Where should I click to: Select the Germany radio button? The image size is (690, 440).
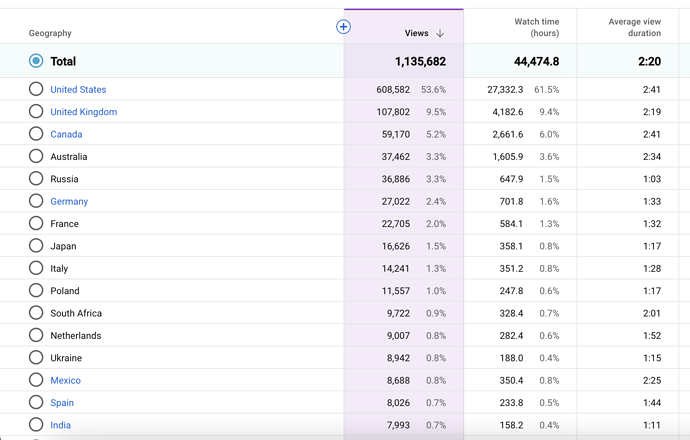click(x=36, y=201)
